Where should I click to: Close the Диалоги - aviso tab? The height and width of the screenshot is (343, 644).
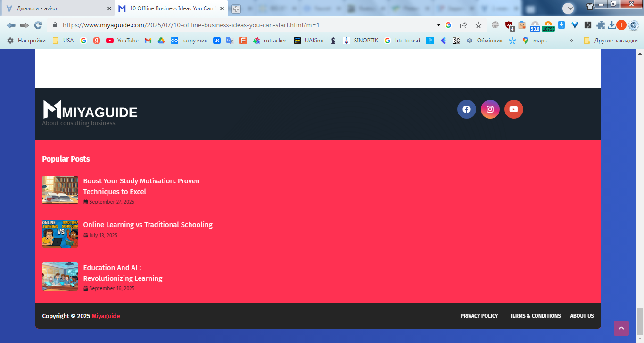(x=109, y=8)
